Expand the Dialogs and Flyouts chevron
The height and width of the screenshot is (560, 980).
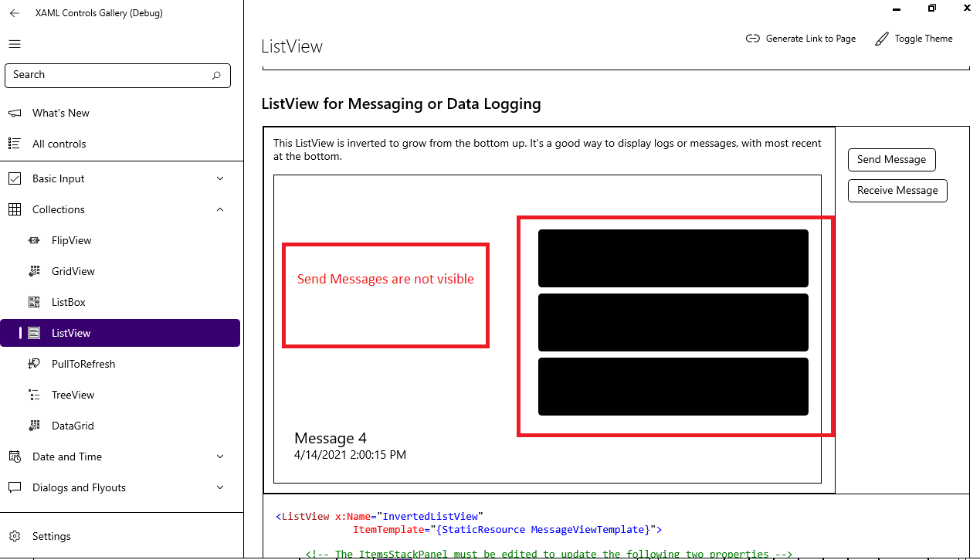click(x=220, y=487)
